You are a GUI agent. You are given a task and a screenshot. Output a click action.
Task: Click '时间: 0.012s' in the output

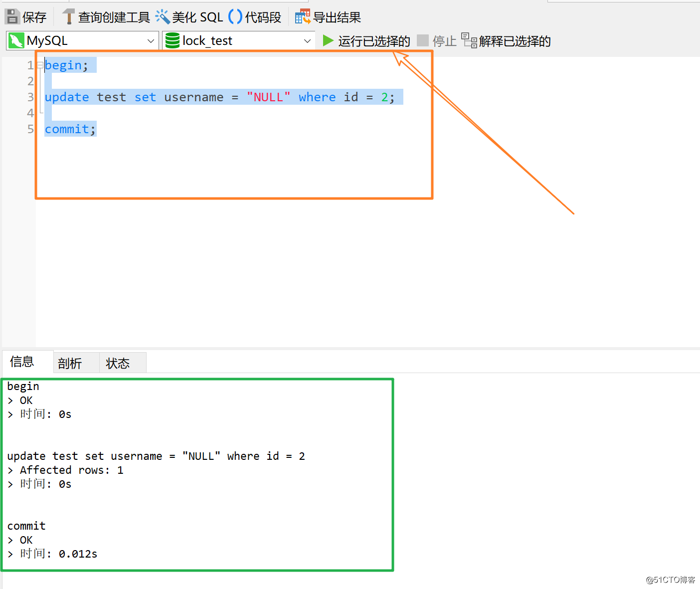58,554
